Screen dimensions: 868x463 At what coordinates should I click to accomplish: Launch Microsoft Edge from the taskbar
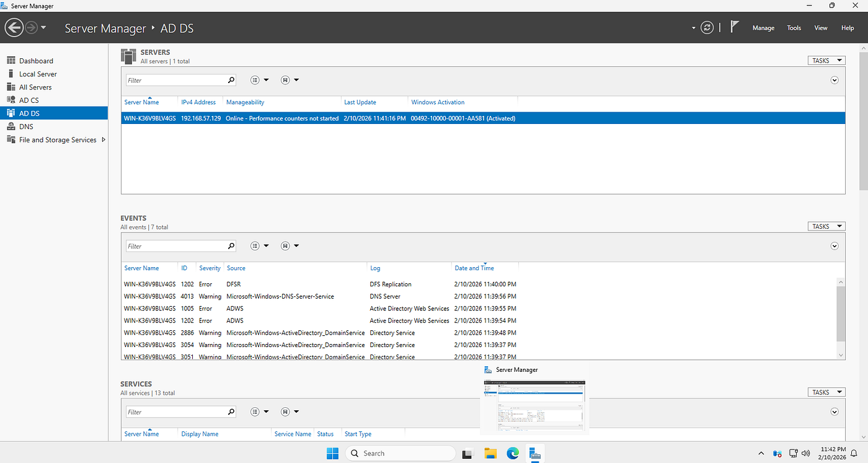click(513, 453)
